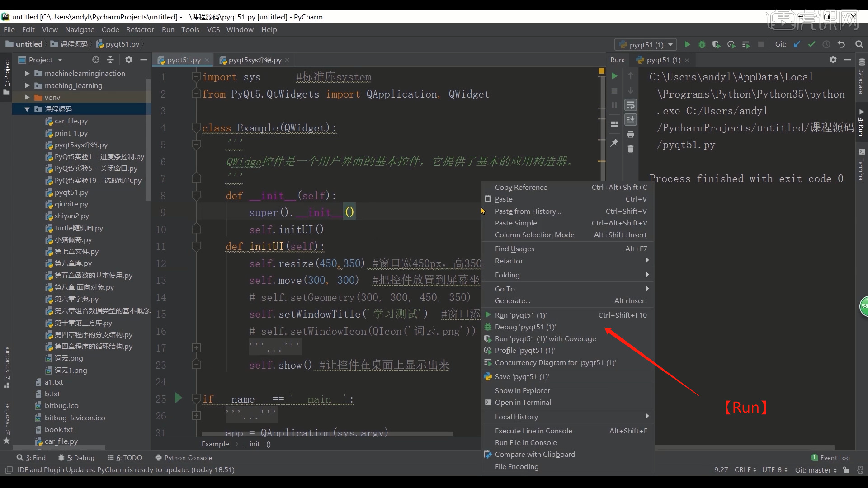Choose Debug 'pyqt51 (1)' in context menu
Screen dimensions: 868x488
(x=567, y=327)
